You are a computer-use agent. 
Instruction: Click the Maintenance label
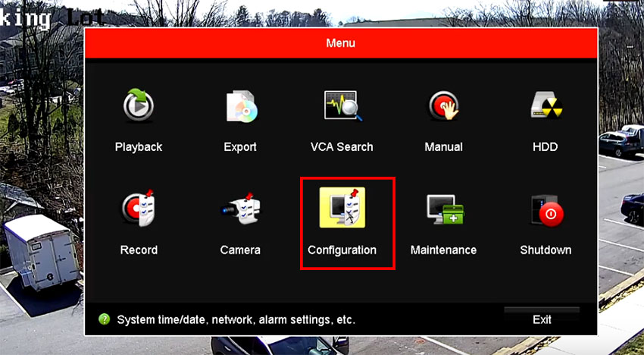(443, 250)
